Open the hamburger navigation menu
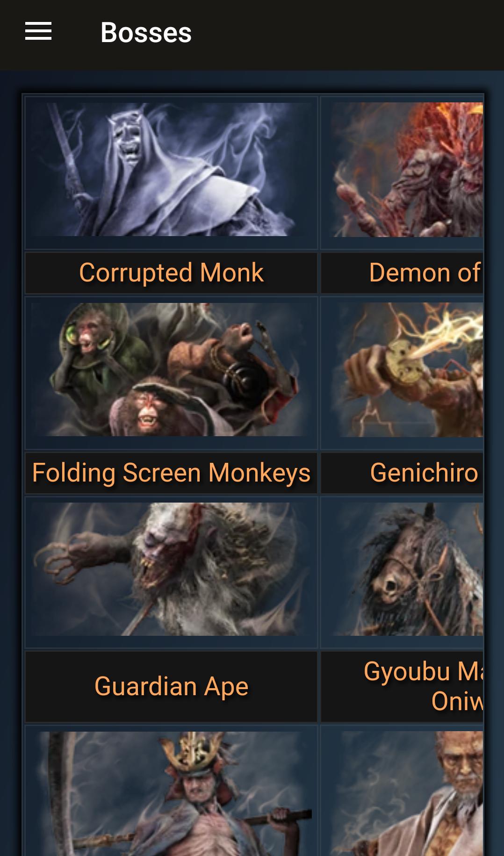504x856 pixels. click(x=38, y=31)
